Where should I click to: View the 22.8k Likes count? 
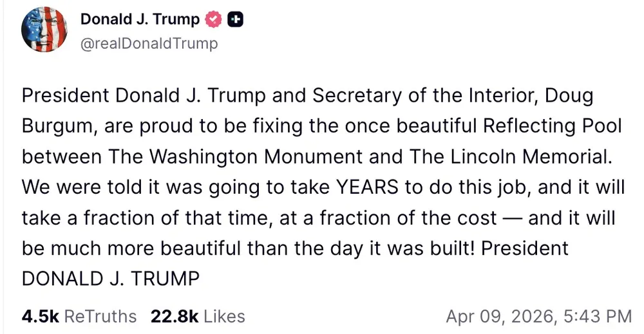174,316
